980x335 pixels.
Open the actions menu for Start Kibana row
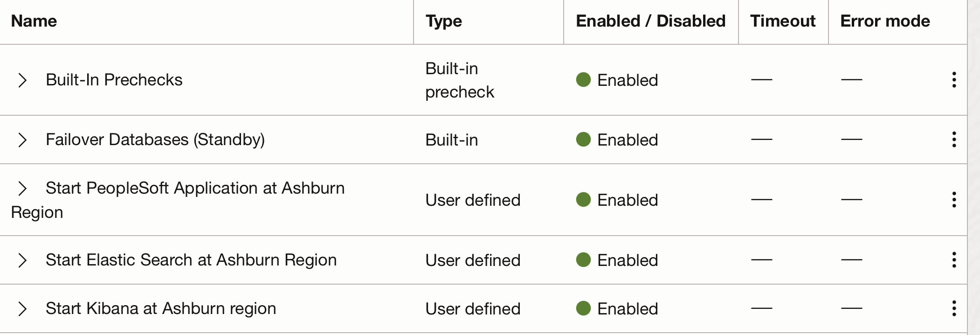coord(954,308)
